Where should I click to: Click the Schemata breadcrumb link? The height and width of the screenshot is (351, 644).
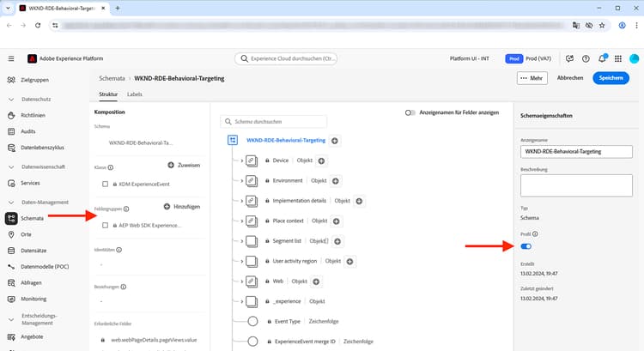pyautogui.click(x=112, y=78)
